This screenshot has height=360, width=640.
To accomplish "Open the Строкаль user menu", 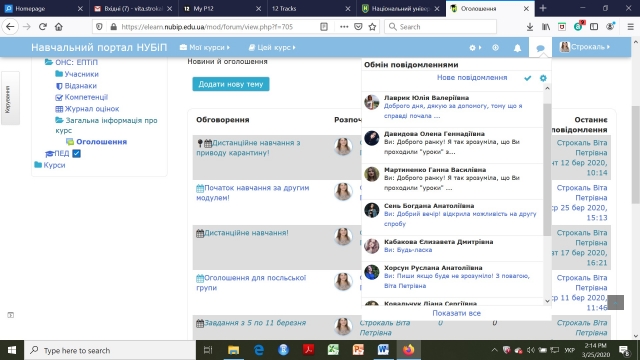I will coord(584,47).
